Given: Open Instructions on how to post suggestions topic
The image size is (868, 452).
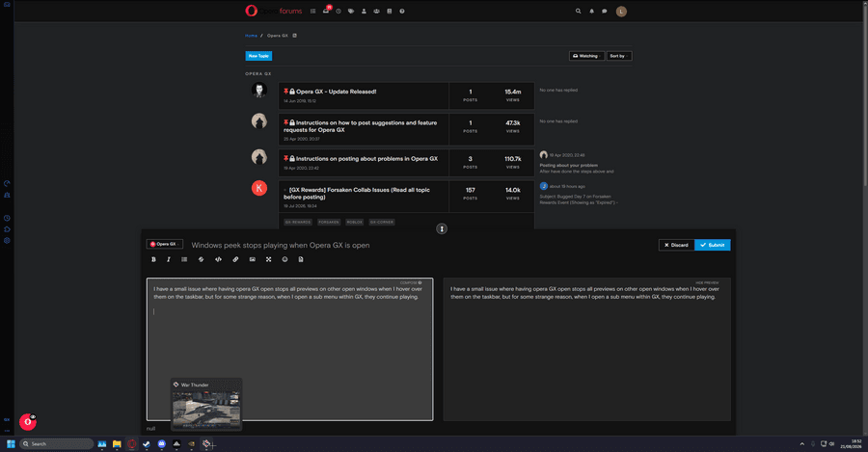Looking at the screenshot, I should 361,126.
